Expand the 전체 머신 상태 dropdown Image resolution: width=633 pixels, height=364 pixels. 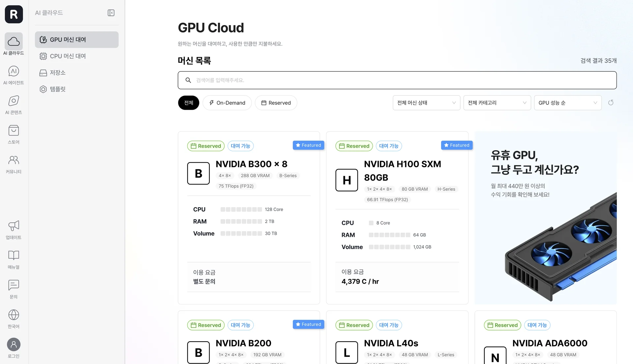[x=426, y=103]
